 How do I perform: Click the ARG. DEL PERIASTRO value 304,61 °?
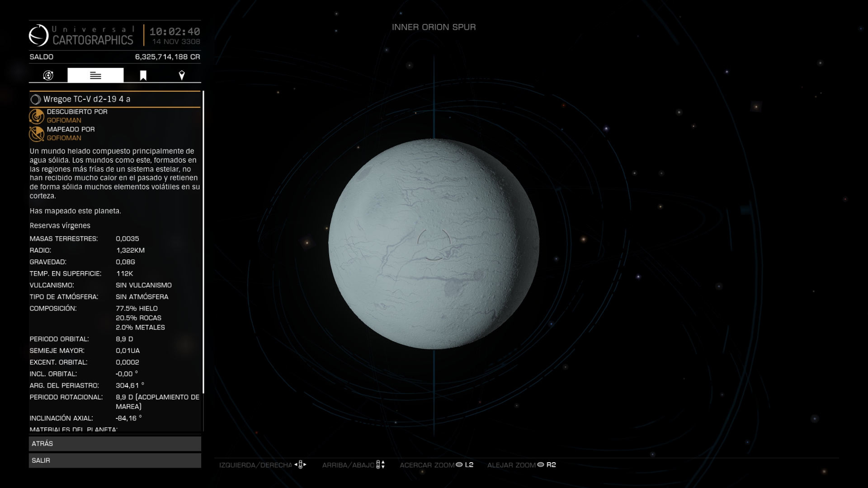click(130, 385)
